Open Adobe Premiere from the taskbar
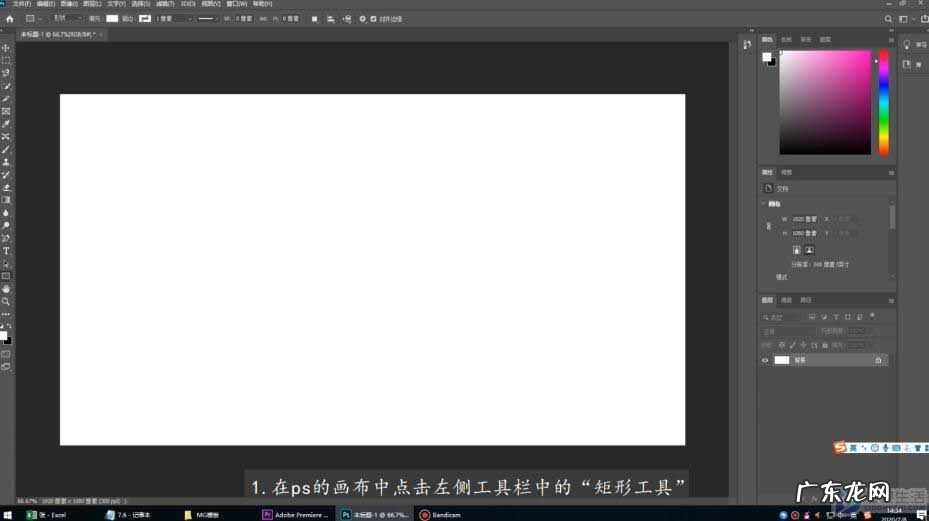929x521 pixels. [x=296, y=514]
